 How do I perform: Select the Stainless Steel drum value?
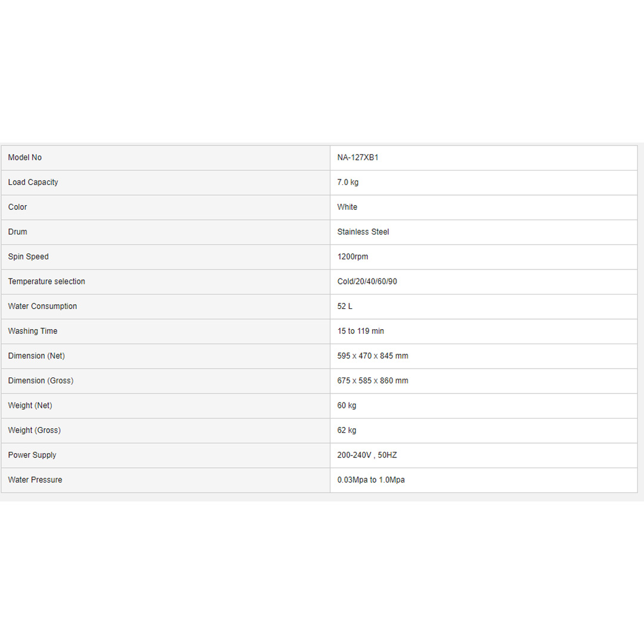point(363,232)
